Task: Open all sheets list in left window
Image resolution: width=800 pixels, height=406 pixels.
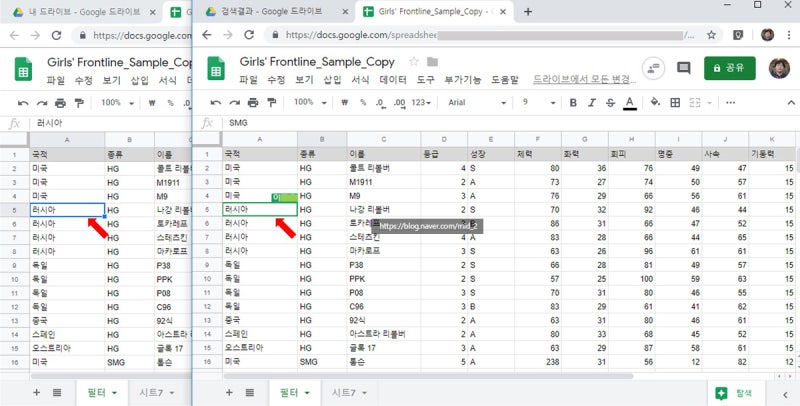Action: [57, 392]
